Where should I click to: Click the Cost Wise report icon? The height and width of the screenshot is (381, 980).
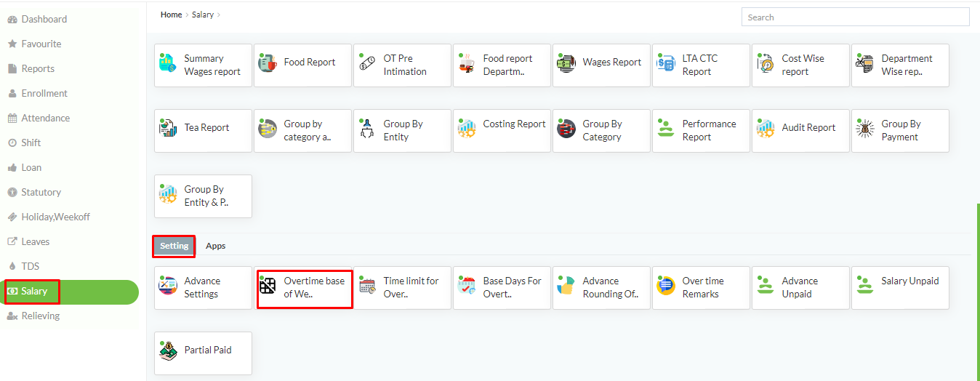[x=766, y=64]
